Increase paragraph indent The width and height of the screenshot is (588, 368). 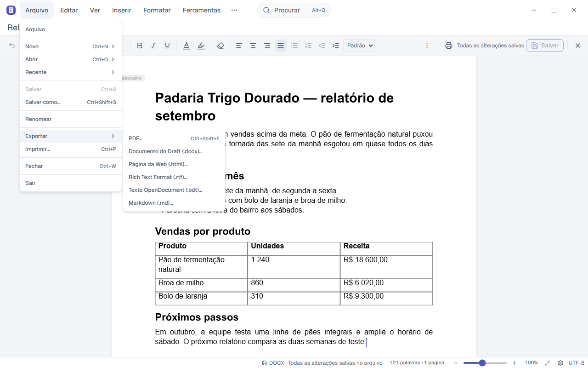tap(336, 46)
